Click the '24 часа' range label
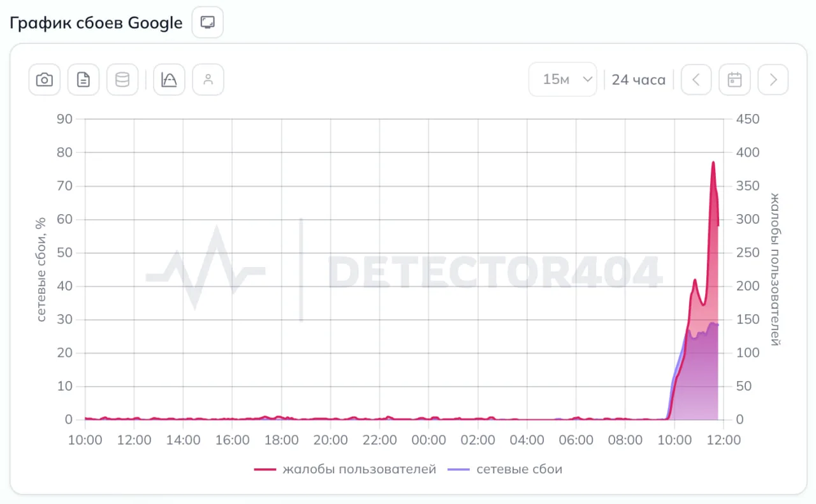Image resolution: width=816 pixels, height=504 pixels. coord(639,80)
